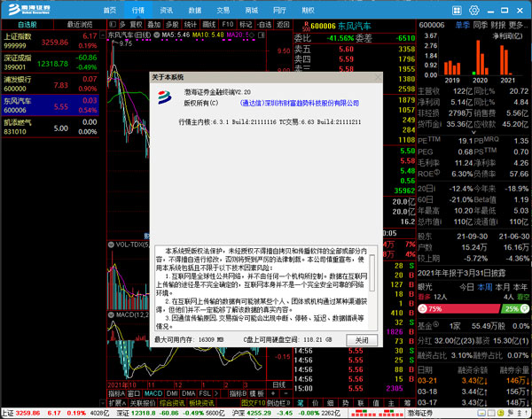
Task: Open the 扩展 expand menu at bottom
Action: coord(117,403)
